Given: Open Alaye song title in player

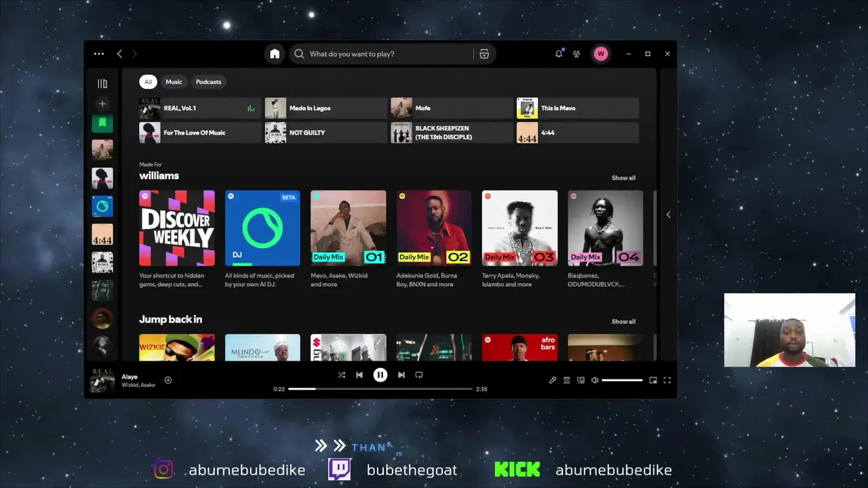Looking at the screenshot, I should (x=130, y=377).
